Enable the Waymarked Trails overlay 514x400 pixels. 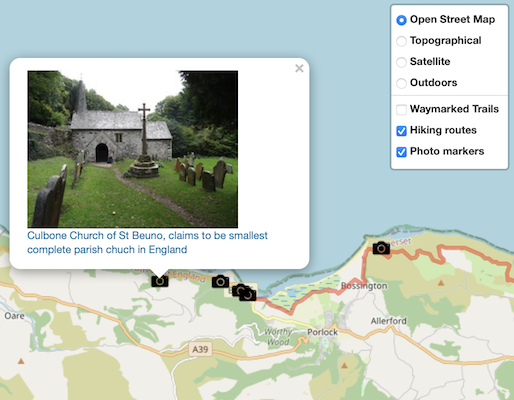(401, 109)
